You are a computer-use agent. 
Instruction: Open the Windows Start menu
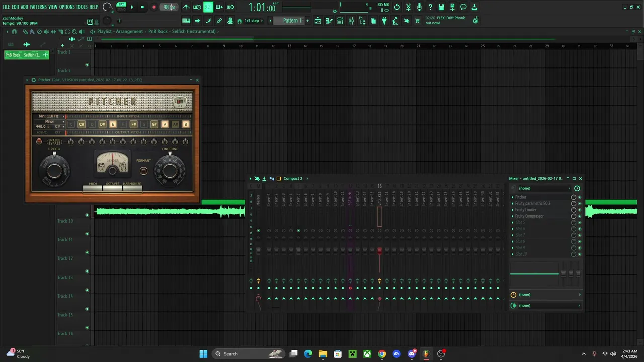[x=203, y=354]
